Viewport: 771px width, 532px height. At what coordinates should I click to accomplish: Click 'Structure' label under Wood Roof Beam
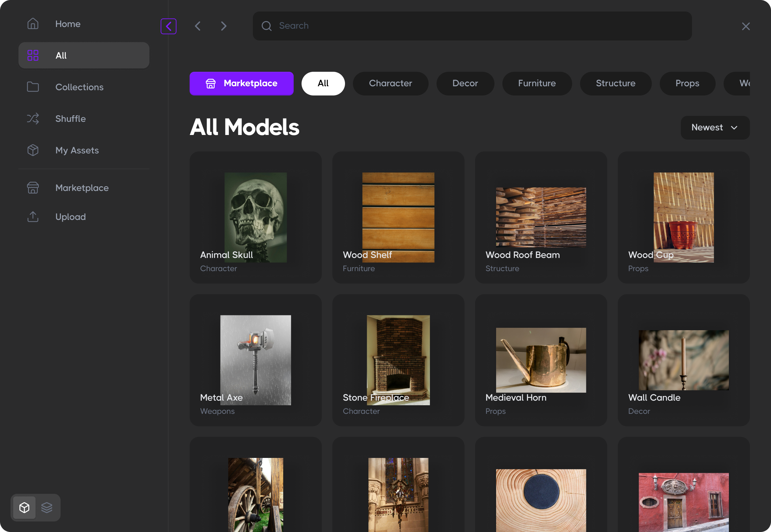pyautogui.click(x=502, y=268)
